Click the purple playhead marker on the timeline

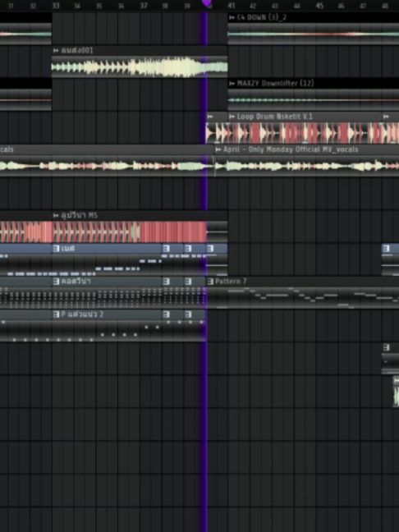point(206,3)
